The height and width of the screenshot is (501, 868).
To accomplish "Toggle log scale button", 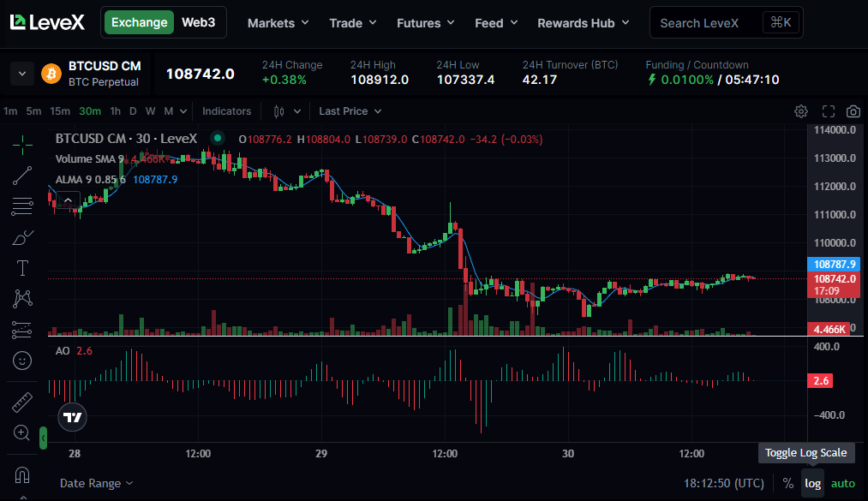I will [x=812, y=483].
